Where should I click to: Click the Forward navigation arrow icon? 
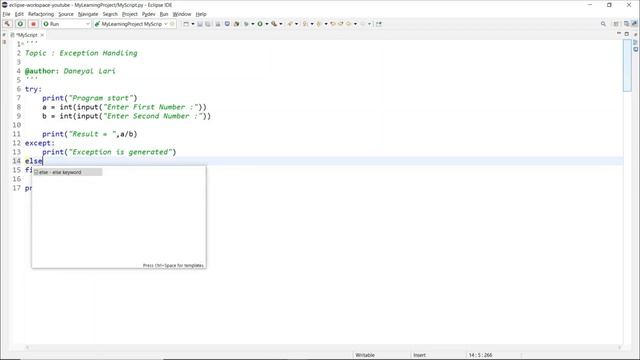[362, 24]
